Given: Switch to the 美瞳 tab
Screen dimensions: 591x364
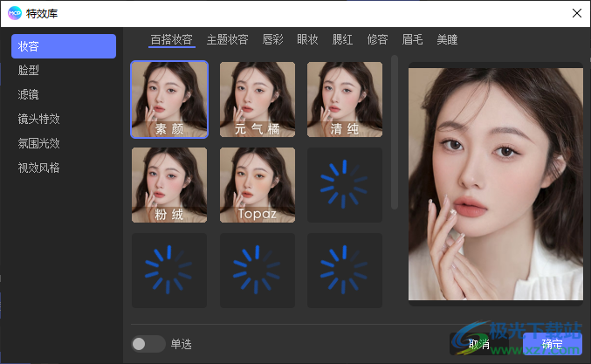Looking at the screenshot, I should click(447, 39).
